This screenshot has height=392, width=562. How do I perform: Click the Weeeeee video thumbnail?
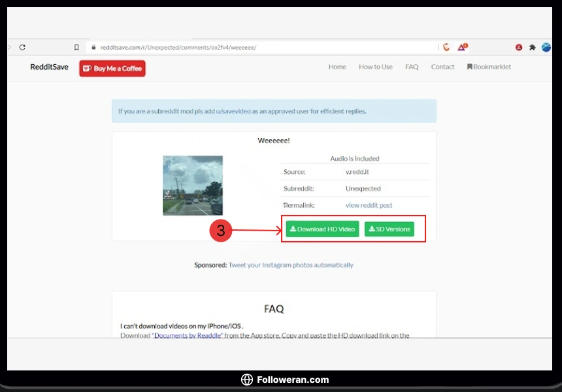[x=193, y=184]
